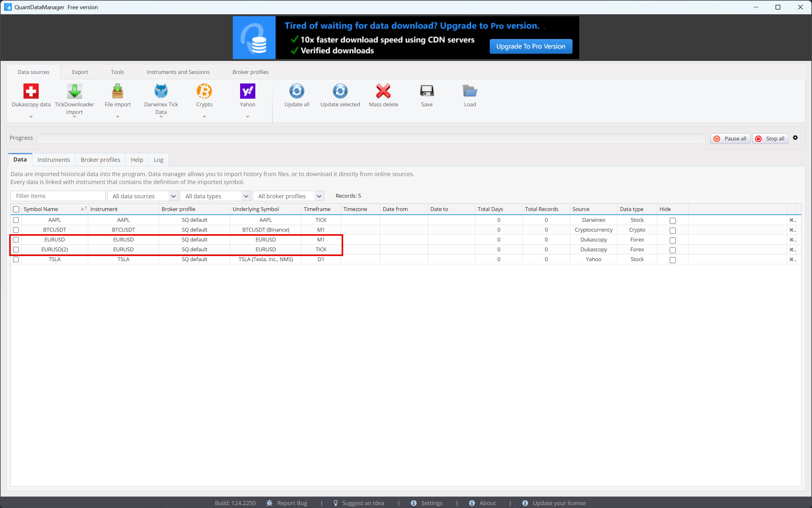The height and width of the screenshot is (508, 812).
Task: Open Dukascopy data source
Action: 31,91
